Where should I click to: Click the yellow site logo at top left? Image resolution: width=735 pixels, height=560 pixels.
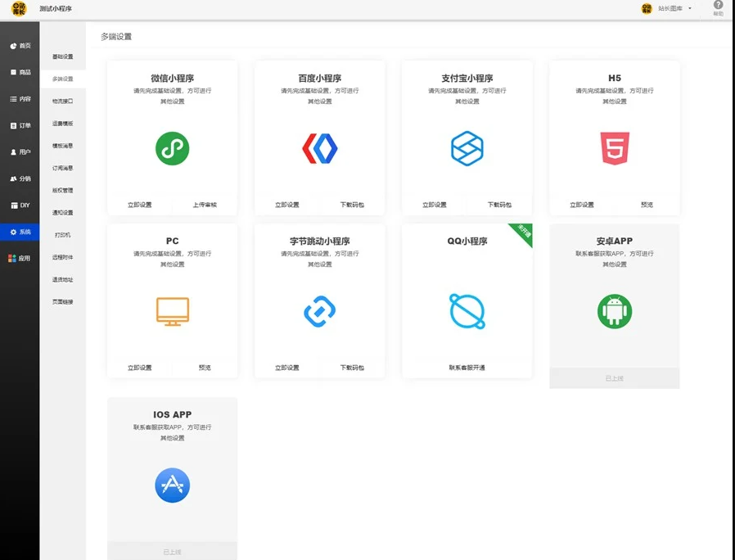coord(19,8)
